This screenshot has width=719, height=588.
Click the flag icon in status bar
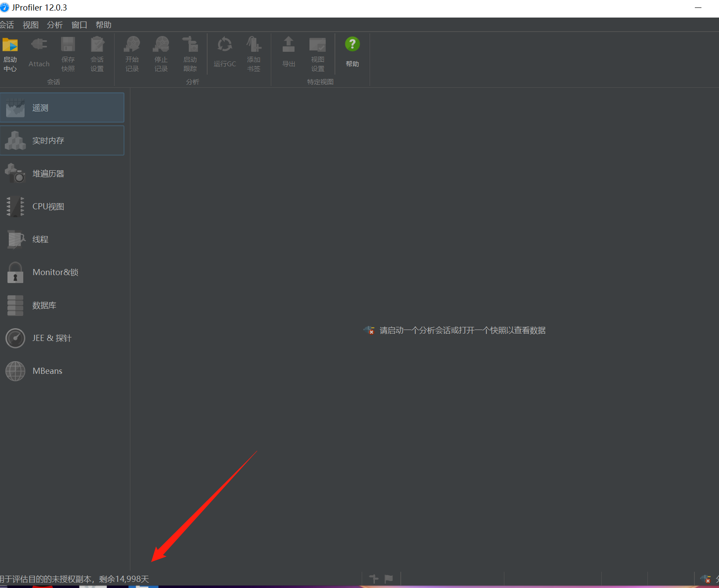388,579
